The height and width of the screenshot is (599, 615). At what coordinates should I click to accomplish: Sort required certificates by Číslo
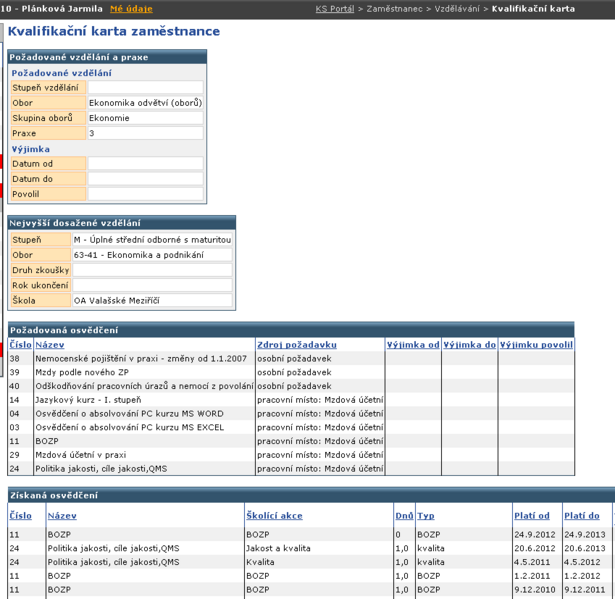[20, 344]
